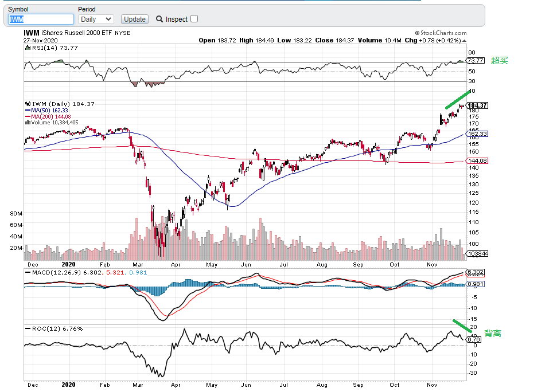Click the mountain icon beside RSI(14)
This screenshot has height=392, width=557.
tap(28, 48)
